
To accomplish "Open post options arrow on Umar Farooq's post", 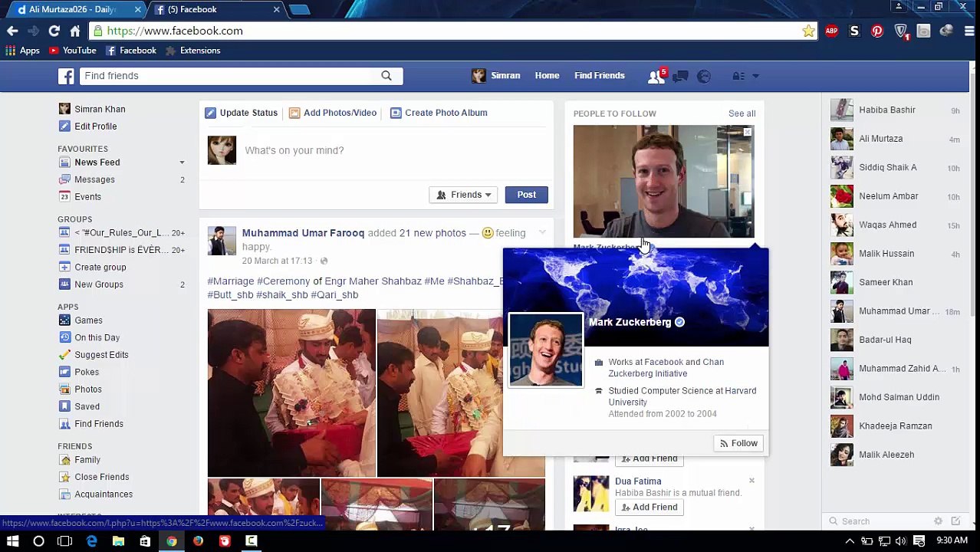I will click(x=542, y=232).
